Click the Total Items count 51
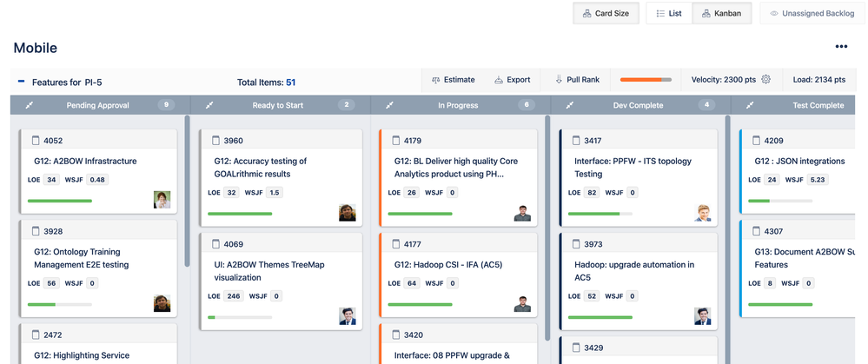868x364 pixels. [290, 83]
